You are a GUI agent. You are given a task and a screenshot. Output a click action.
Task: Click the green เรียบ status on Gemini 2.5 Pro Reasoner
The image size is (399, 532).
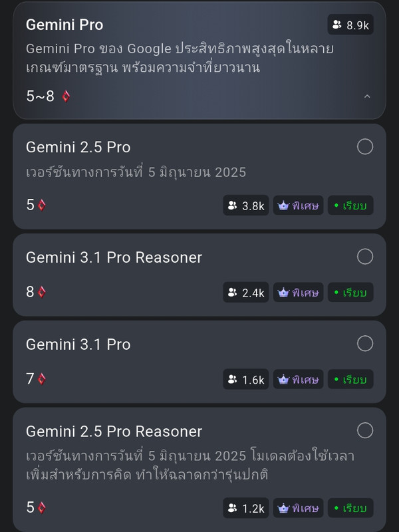tap(350, 508)
